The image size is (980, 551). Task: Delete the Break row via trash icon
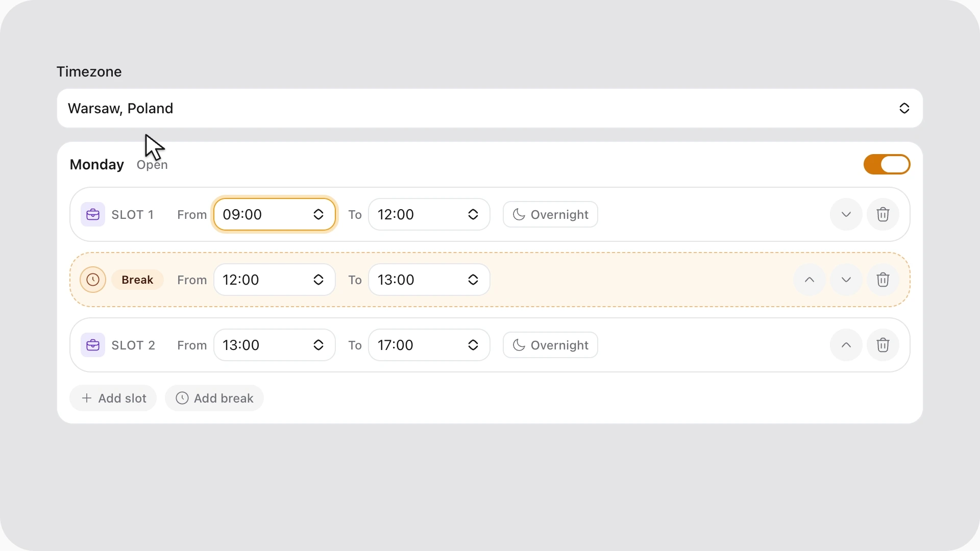tap(883, 280)
